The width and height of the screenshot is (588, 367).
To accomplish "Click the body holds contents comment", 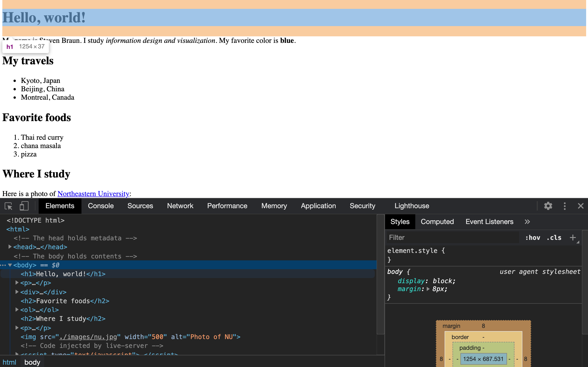I will tap(75, 256).
